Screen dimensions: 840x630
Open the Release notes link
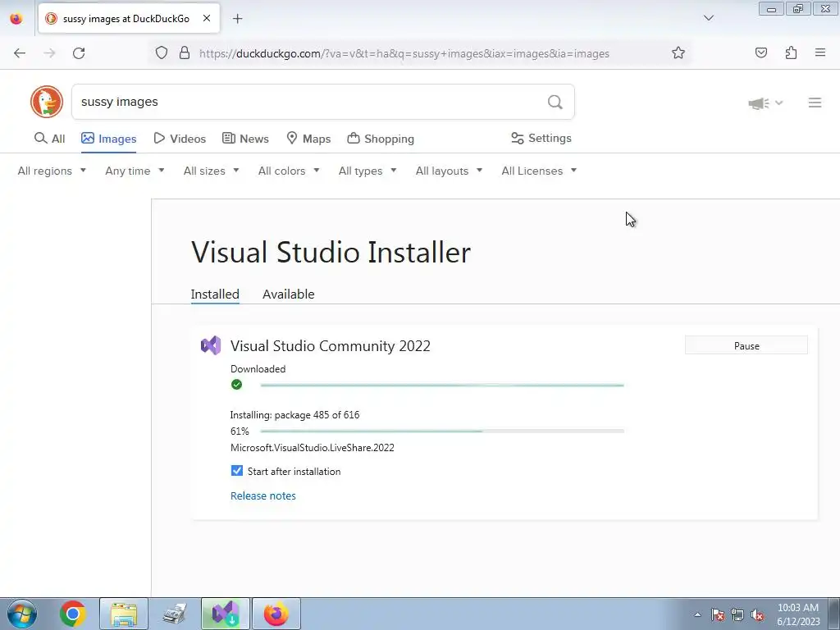coord(263,496)
